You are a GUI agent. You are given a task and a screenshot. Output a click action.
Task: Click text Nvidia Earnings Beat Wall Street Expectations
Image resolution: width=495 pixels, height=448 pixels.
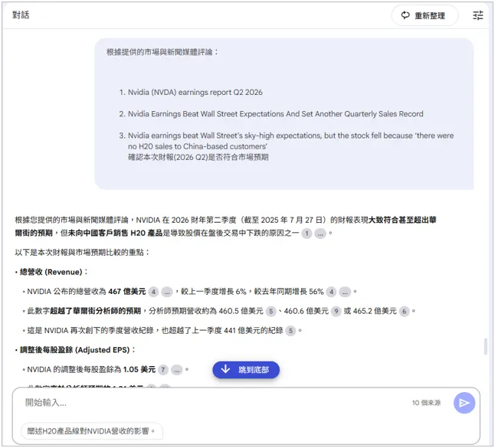(206, 114)
